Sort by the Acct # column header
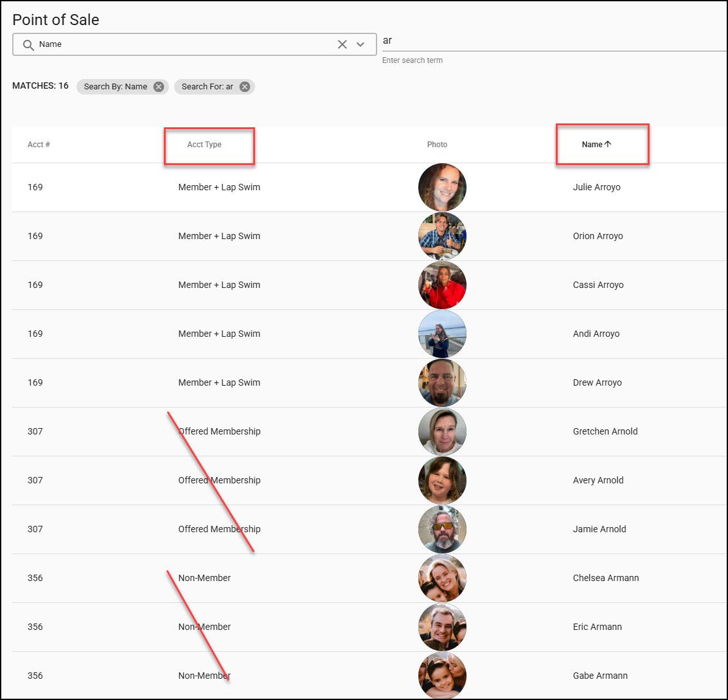This screenshot has width=728, height=700. click(x=39, y=145)
